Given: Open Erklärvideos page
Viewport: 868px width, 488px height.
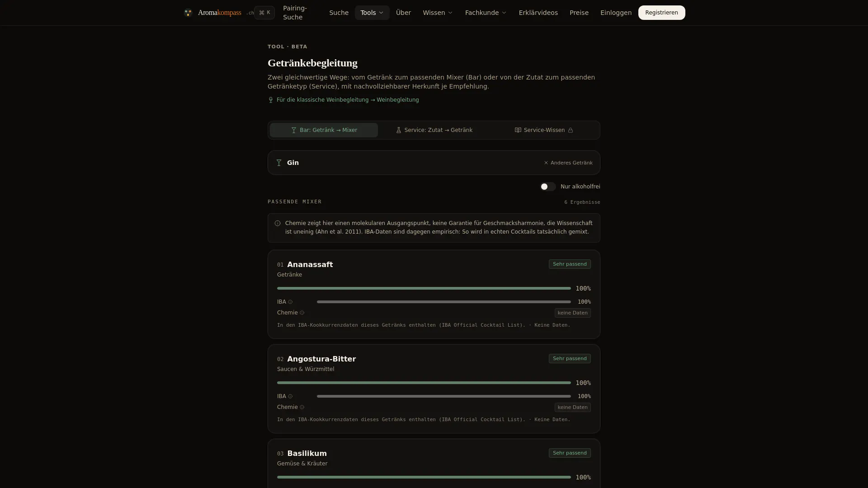Looking at the screenshot, I should 538,13.
